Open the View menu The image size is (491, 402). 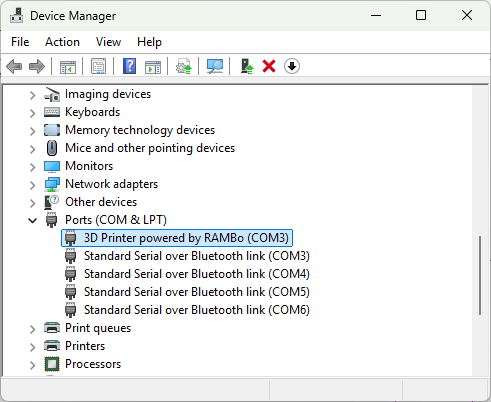(108, 42)
